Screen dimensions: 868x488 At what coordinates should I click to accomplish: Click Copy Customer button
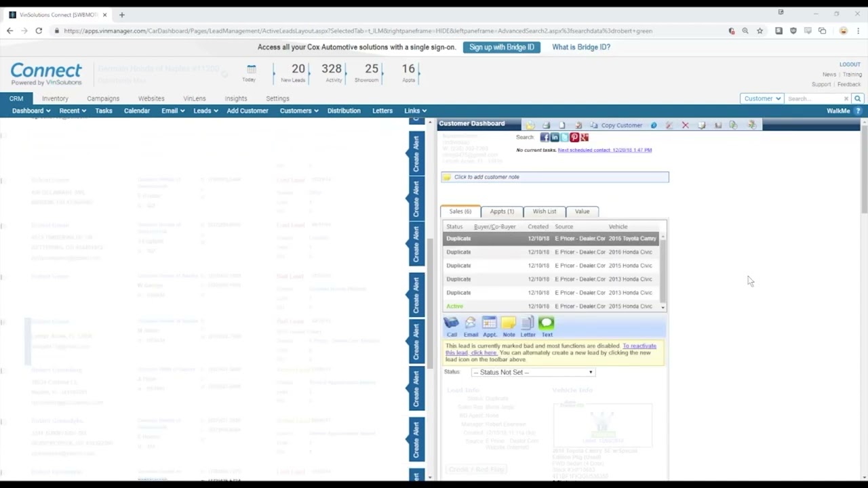click(x=617, y=125)
